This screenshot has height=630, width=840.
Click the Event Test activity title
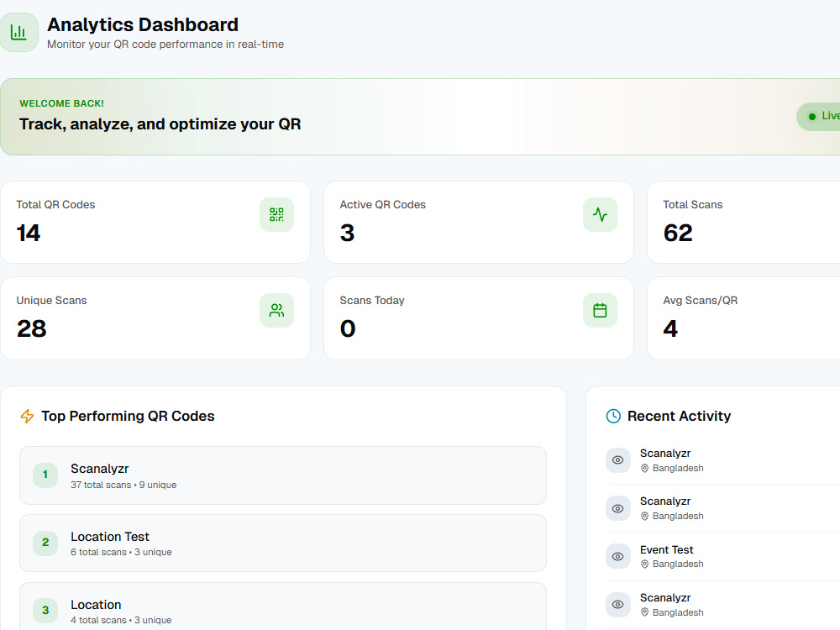666,549
